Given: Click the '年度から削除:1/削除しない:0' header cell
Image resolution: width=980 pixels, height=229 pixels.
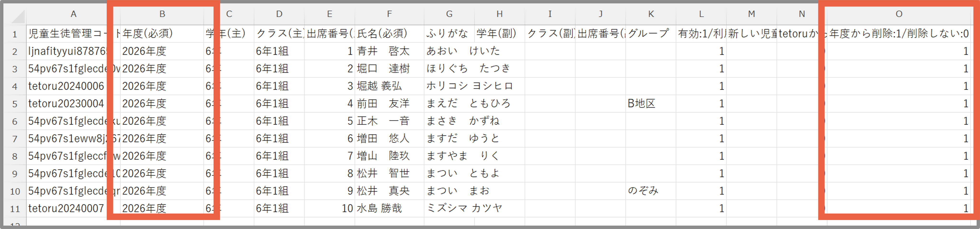Looking at the screenshot, I should 899,34.
